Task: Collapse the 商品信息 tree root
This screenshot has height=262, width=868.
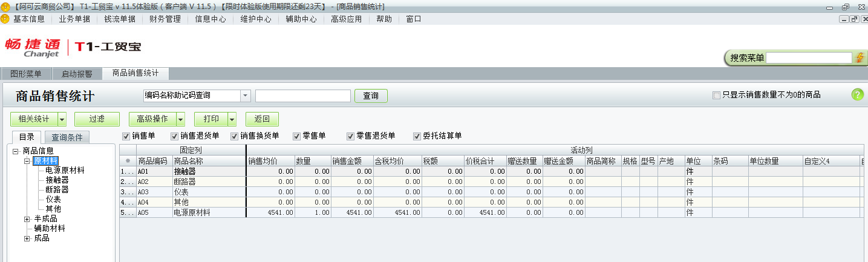Action: pyautogui.click(x=16, y=151)
